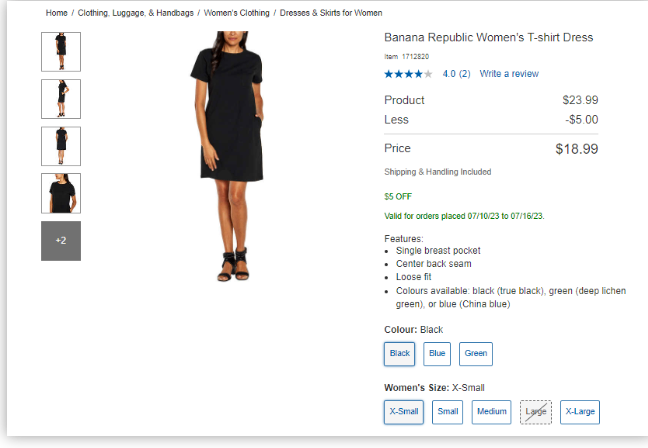648x448 pixels.
Task: Go to Home breadcrumb
Action: 57,13
